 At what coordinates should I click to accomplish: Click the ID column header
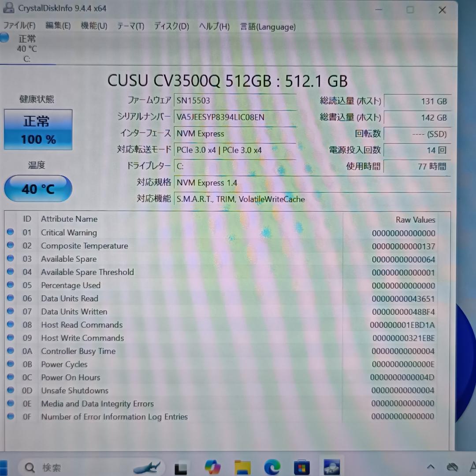pyautogui.click(x=27, y=219)
